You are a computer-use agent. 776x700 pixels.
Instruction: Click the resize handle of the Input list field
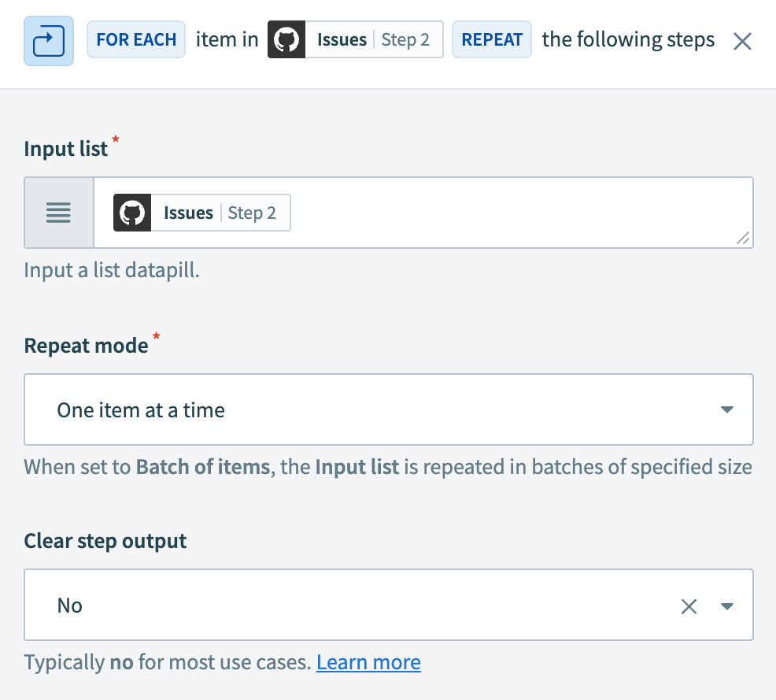[743, 239]
